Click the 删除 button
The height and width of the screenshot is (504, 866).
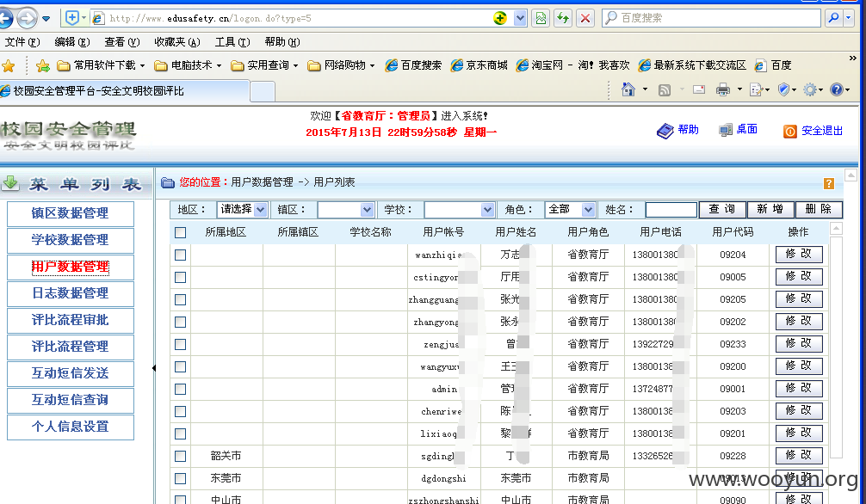point(819,209)
